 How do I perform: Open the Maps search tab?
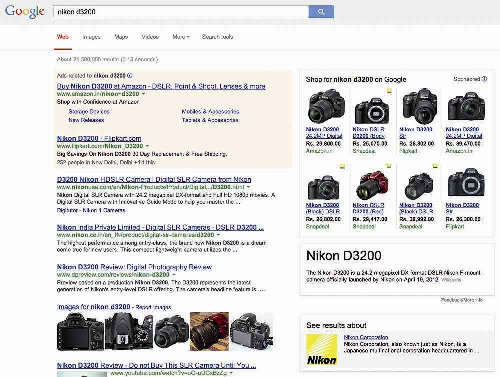coord(121,37)
